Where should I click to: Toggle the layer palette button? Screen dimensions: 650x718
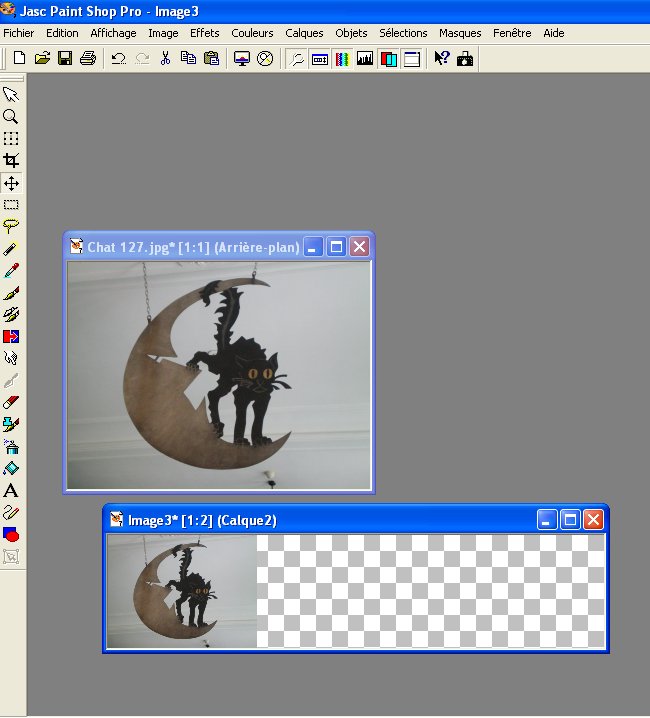pyautogui.click(x=388, y=59)
